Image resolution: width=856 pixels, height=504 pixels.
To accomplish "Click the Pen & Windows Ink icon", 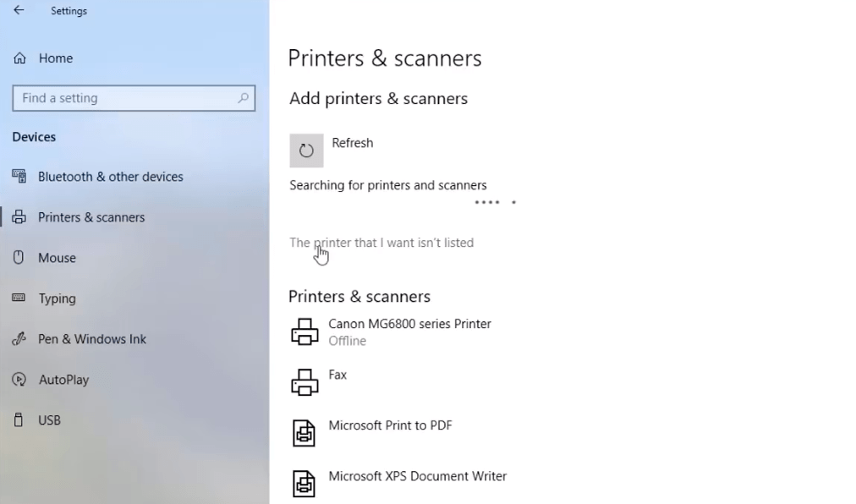I will coord(19,338).
